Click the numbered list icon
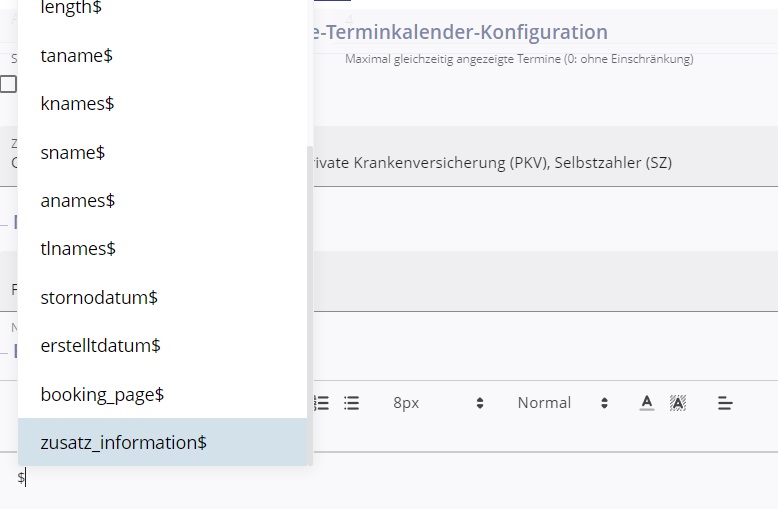778x509 pixels. pyautogui.click(x=322, y=402)
